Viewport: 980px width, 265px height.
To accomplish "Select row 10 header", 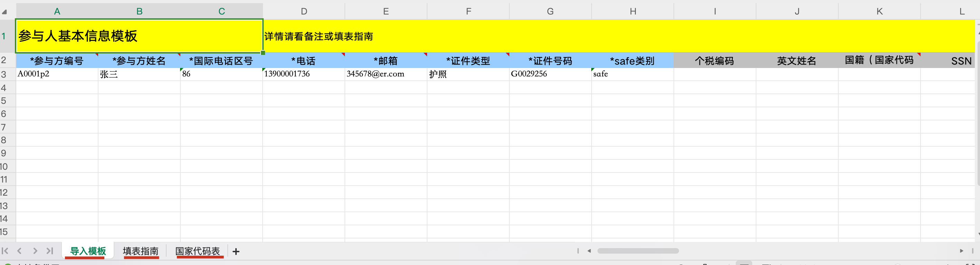I will point(8,166).
